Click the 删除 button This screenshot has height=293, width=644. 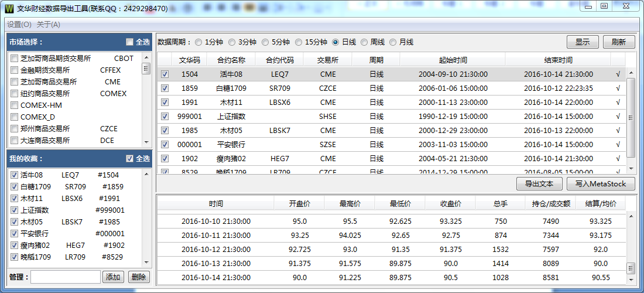click(x=138, y=277)
